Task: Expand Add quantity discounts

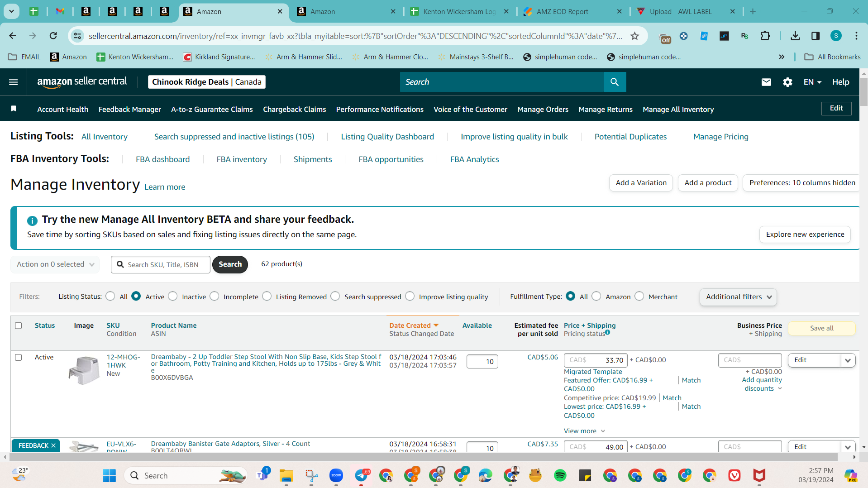Action: pyautogui.click(x=762, y=384)
